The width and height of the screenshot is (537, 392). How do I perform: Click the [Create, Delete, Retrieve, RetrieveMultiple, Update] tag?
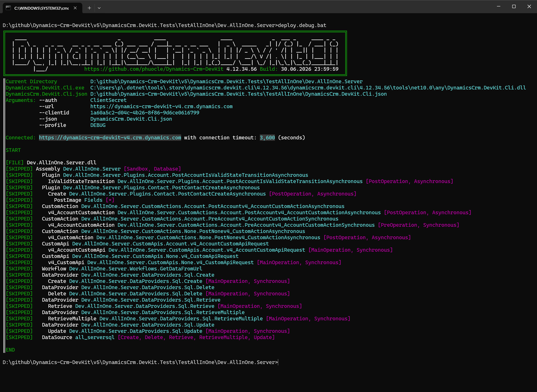click(196, 337)
